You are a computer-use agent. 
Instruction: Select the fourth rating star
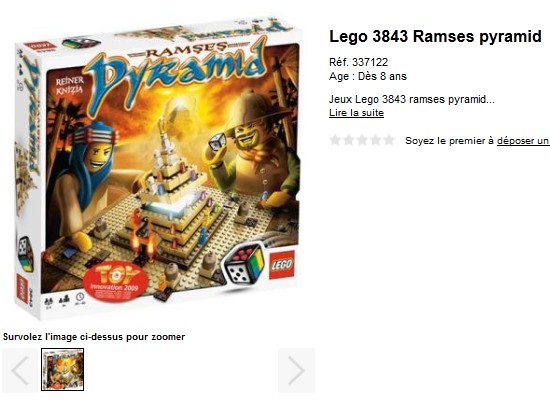point(375,140)
